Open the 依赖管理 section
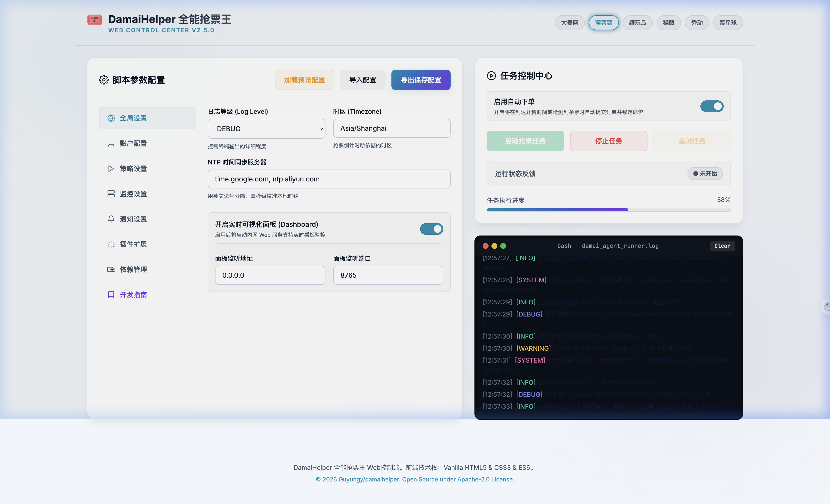The height and width of the screenshot is (504, 830). [148, 270]
